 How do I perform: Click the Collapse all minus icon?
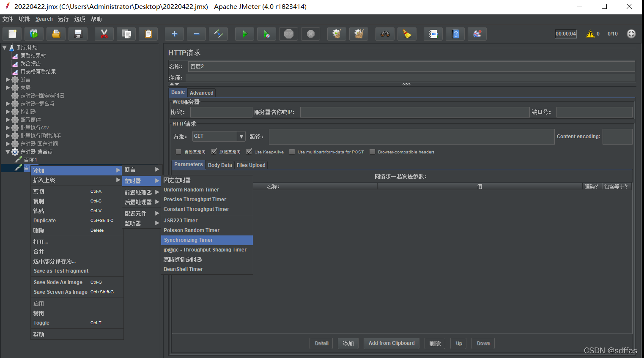point(196,34)
